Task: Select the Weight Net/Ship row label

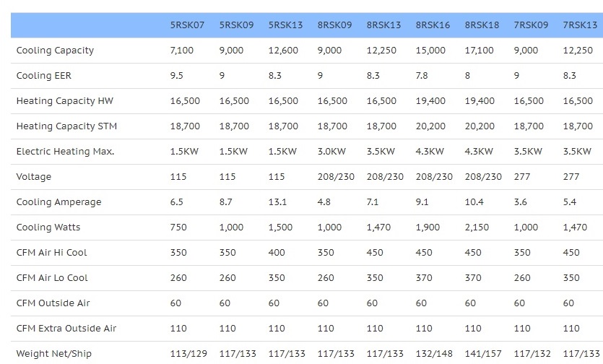Action: (x=54, y=354)
